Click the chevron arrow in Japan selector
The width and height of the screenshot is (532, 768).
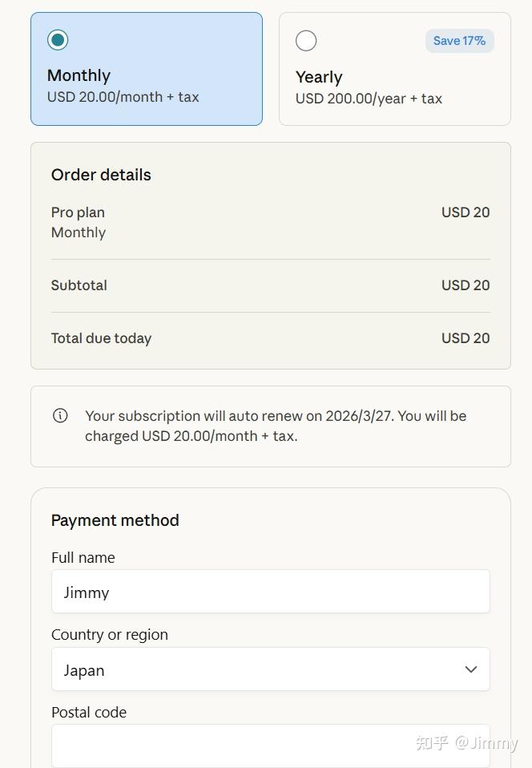(471, 669)
